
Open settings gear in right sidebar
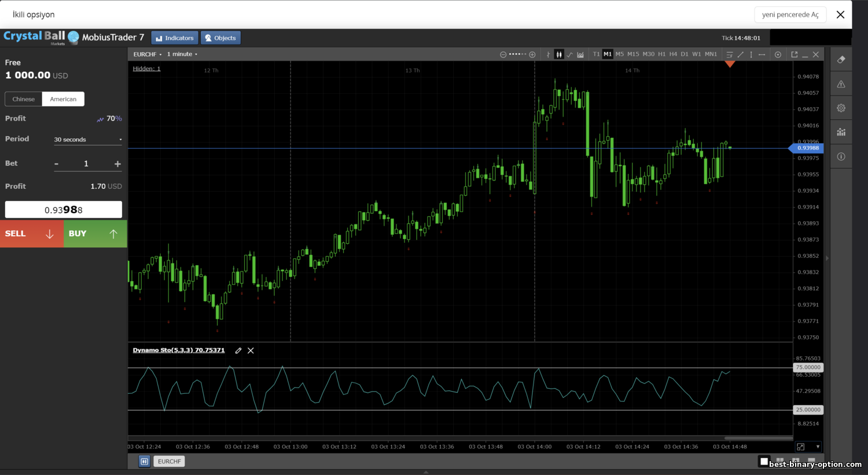point(841,108)
